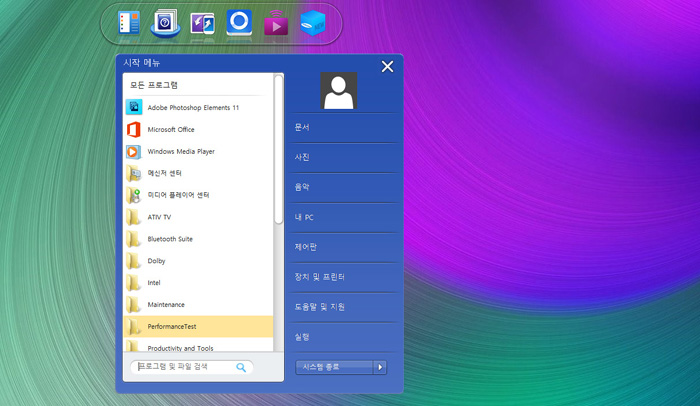
Task: Close the 시작 메뉴 window
Action: [x=387, y=67]
